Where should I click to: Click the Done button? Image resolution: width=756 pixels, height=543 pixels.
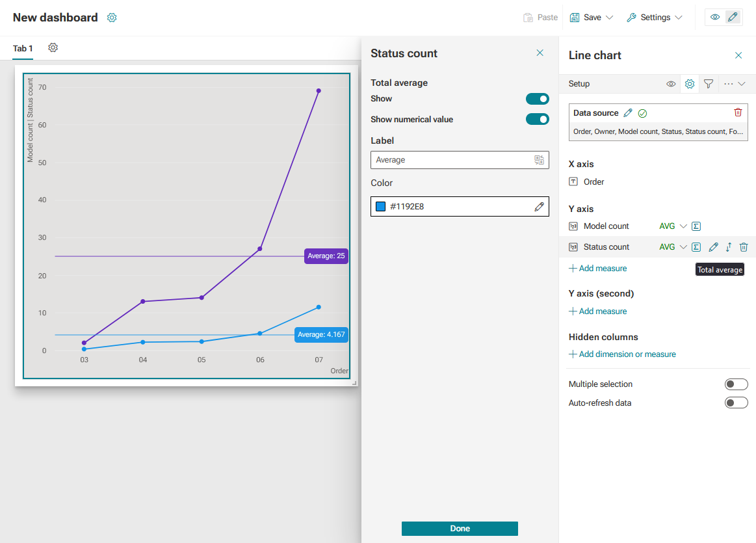[x=460, y=529]
